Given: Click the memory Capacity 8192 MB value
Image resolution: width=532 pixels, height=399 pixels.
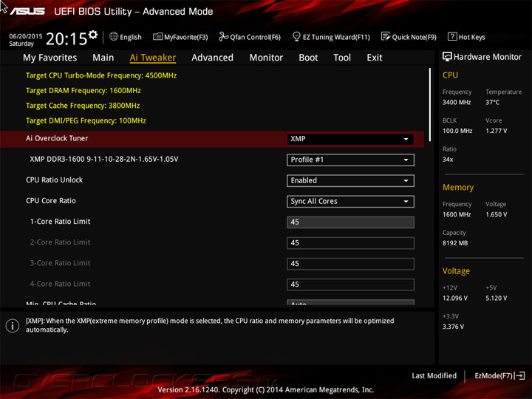Looking at the screenshot, I should (455, 243).
